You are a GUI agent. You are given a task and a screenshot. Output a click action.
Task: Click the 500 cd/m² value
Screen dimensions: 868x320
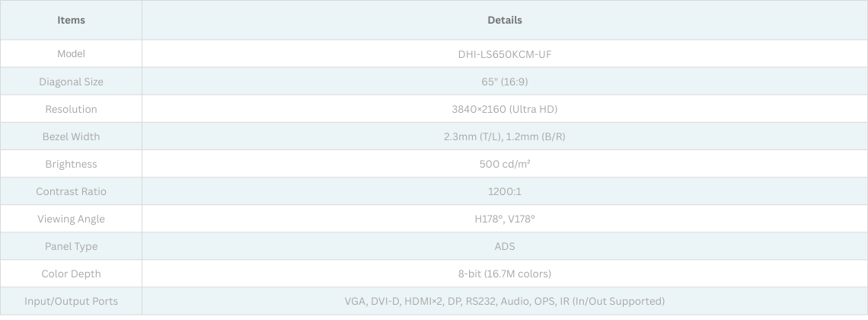pyautogui.click(x=504, y=164)
